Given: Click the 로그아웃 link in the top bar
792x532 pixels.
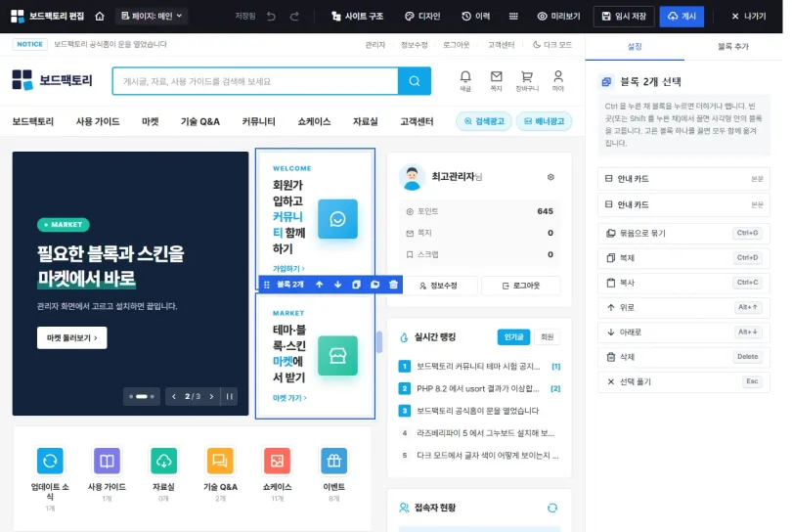Looking at the screenshot, I should pyautogui.click(x=456, y=44).
